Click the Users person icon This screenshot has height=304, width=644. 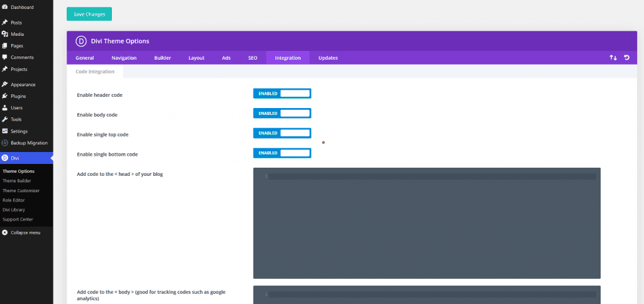coord(5,108)
